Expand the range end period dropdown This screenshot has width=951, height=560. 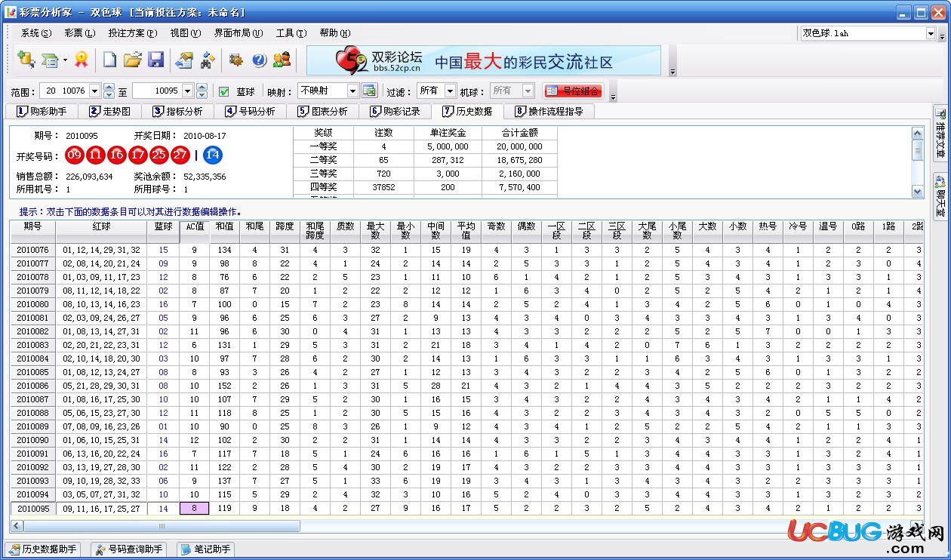pos(188,91)
